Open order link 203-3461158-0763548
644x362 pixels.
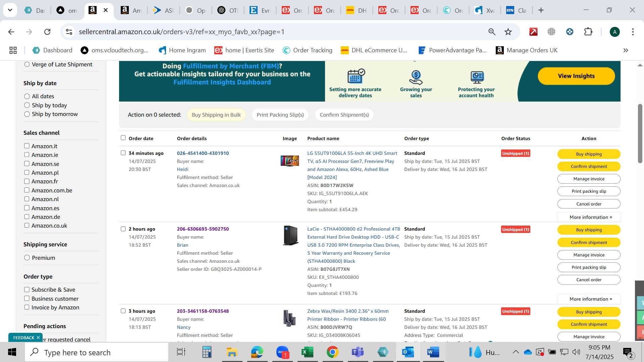click(x=203, y=311)
